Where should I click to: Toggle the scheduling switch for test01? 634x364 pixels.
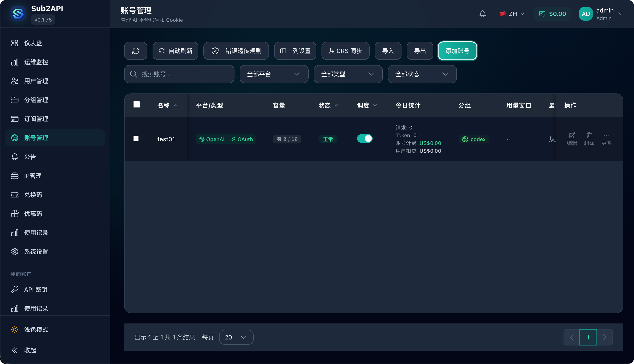point(365,138)
